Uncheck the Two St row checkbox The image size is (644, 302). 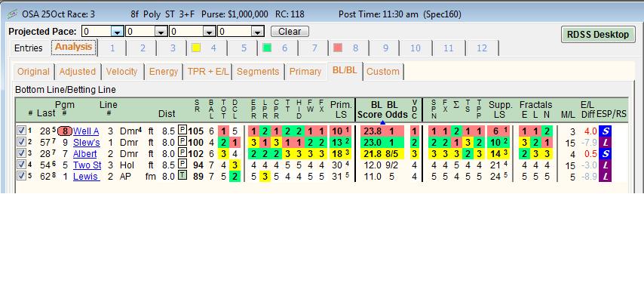(21, 165)
